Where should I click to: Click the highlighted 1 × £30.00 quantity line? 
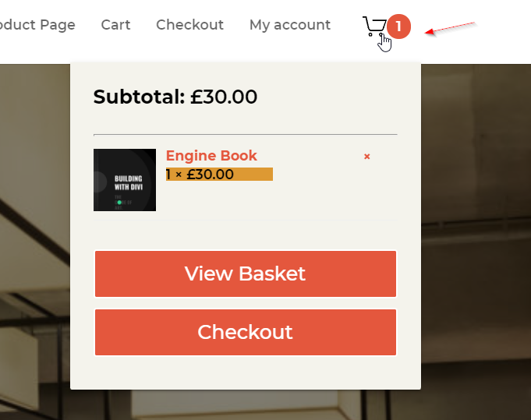218,175
